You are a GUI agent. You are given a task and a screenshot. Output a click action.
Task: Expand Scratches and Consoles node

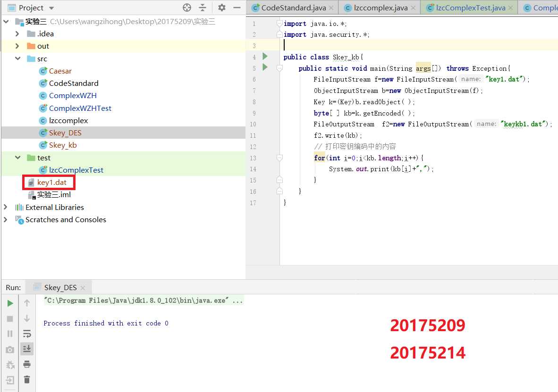pyautogui.click(x=5, y=219)
